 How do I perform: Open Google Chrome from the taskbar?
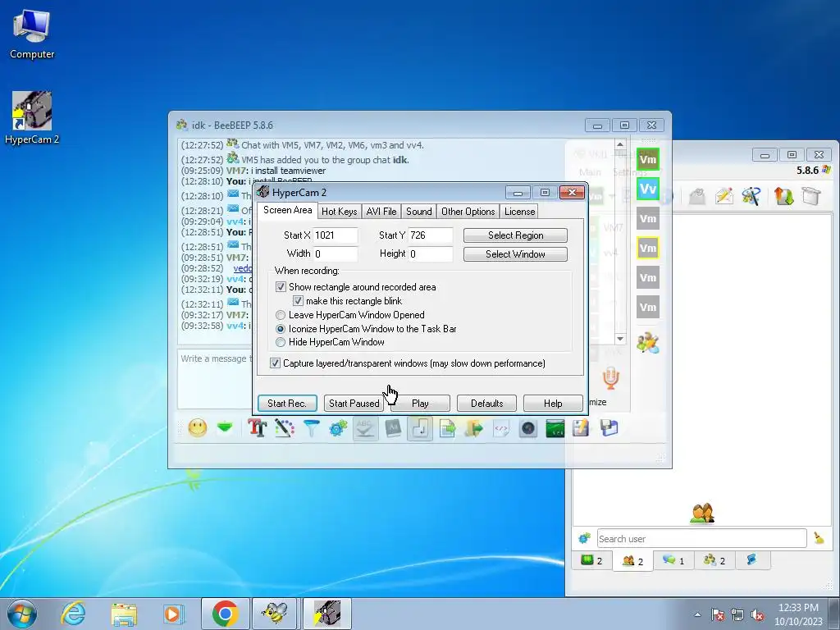click(225, 614)
